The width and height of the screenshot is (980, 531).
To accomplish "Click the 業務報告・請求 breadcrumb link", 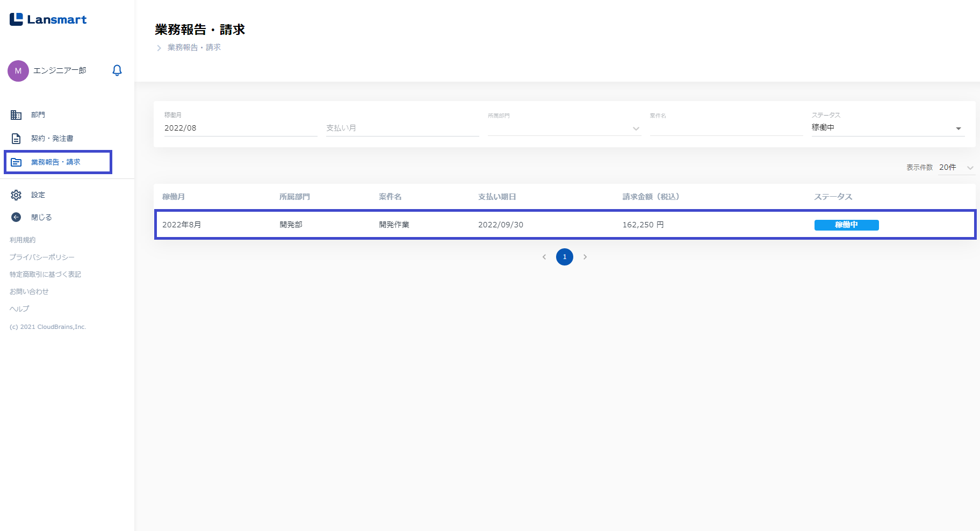I will [194, 47].
